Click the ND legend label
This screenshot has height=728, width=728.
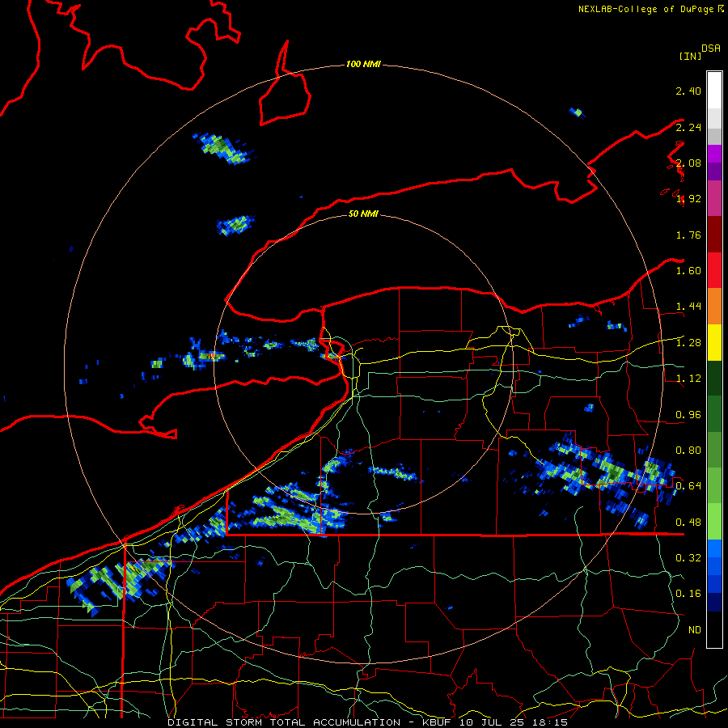click(695, 630)
